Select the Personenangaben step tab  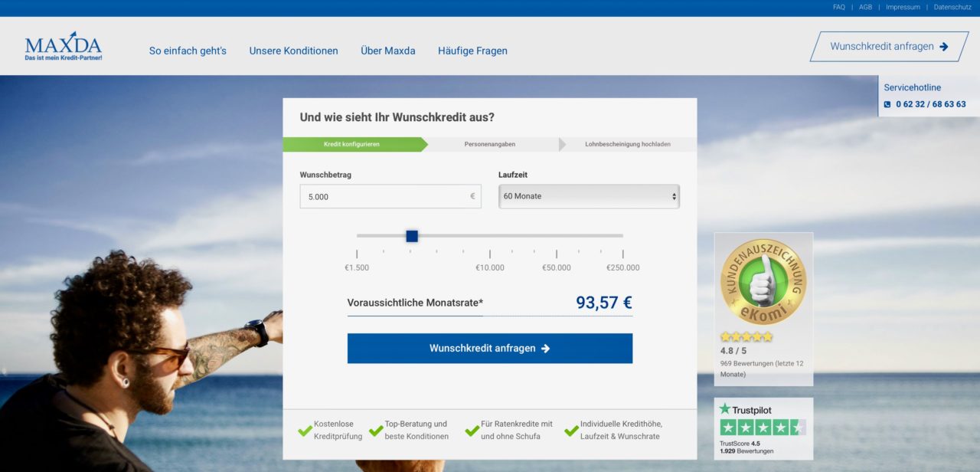(490, 144)
